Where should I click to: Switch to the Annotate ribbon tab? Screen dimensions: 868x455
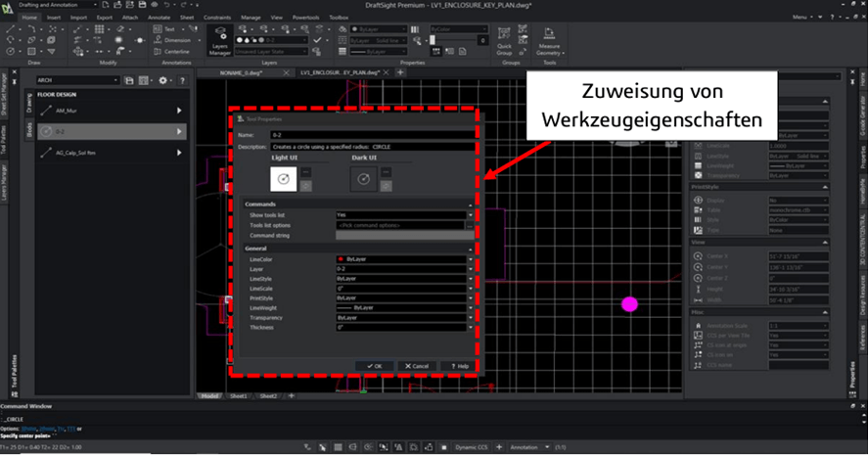[x=158, y=18]
